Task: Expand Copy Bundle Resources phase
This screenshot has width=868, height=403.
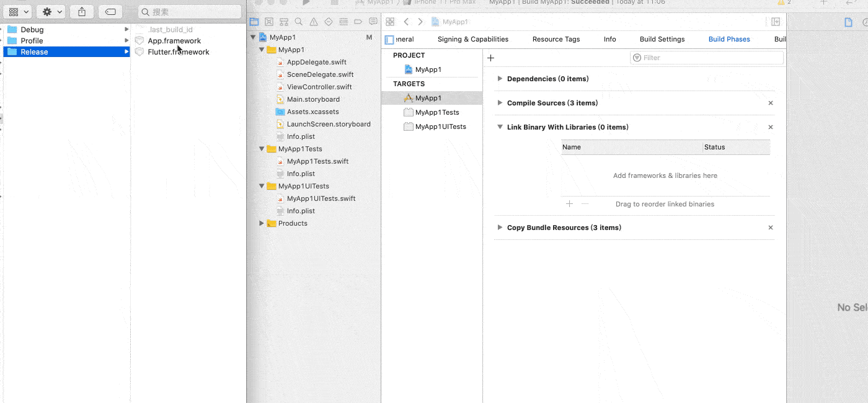Action: tap(500, 228)
